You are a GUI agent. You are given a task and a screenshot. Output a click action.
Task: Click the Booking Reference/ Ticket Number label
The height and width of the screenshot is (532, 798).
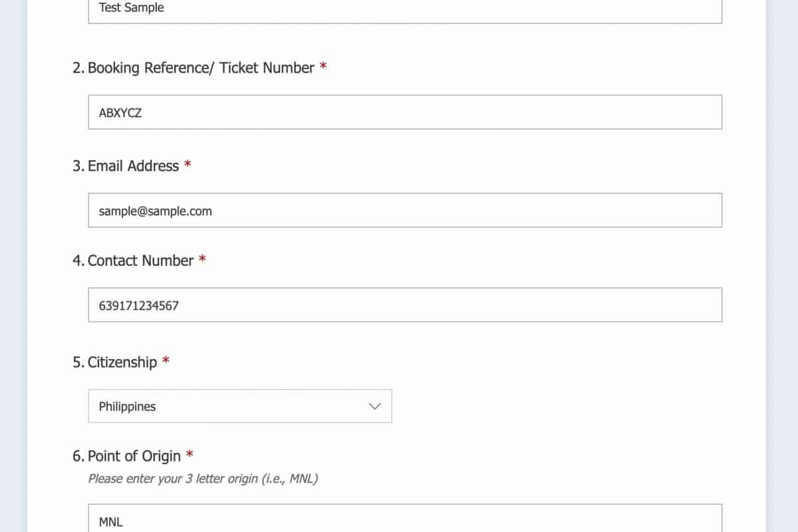(201, 68)
